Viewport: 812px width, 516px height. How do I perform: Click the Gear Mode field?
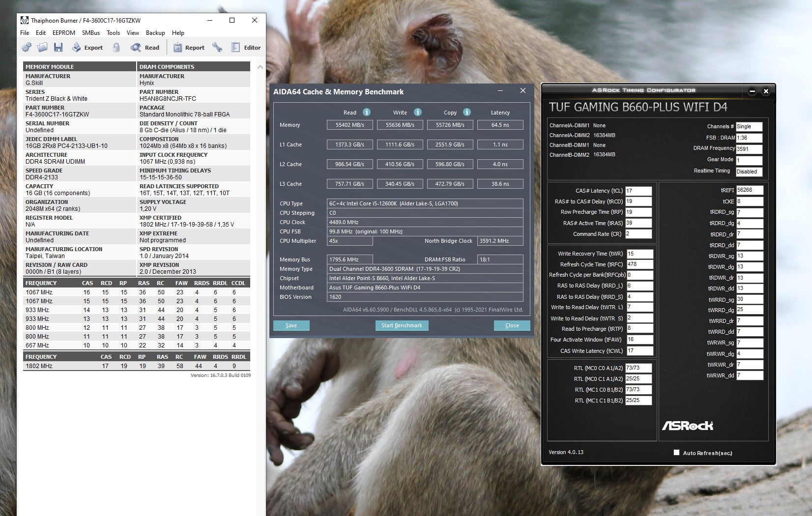[749, 160]
